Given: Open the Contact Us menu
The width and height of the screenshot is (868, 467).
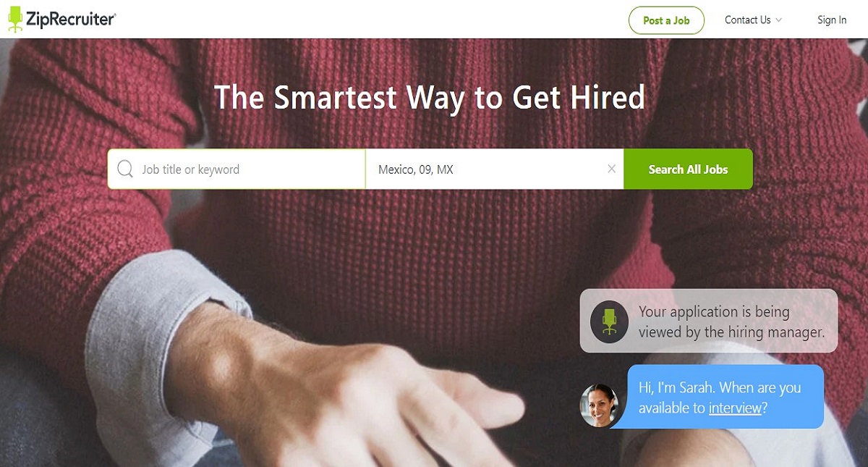Looking at the screenshot, I should coord(747,20).
